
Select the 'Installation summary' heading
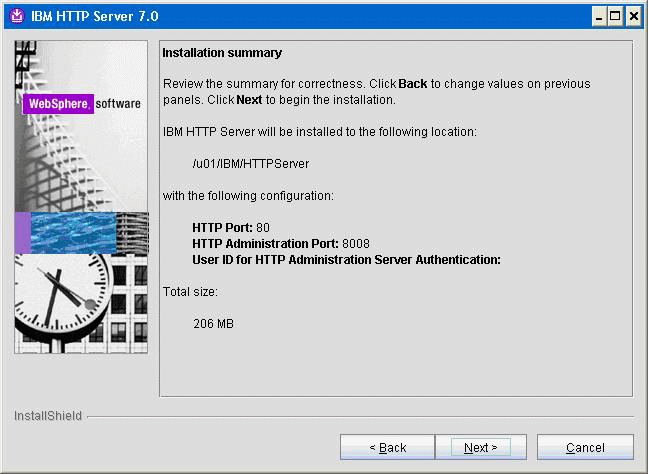(x=222, y=53)
